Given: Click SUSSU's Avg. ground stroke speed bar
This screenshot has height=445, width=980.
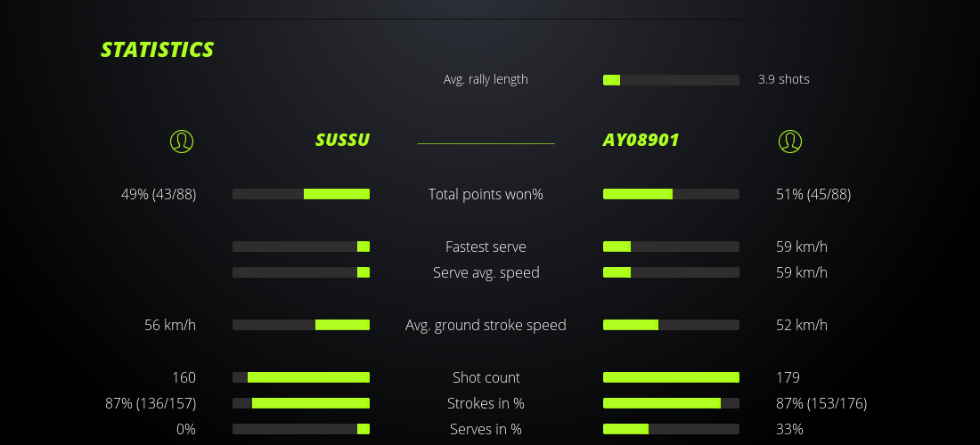Looking at the screenshot, I should coord(301,325).
